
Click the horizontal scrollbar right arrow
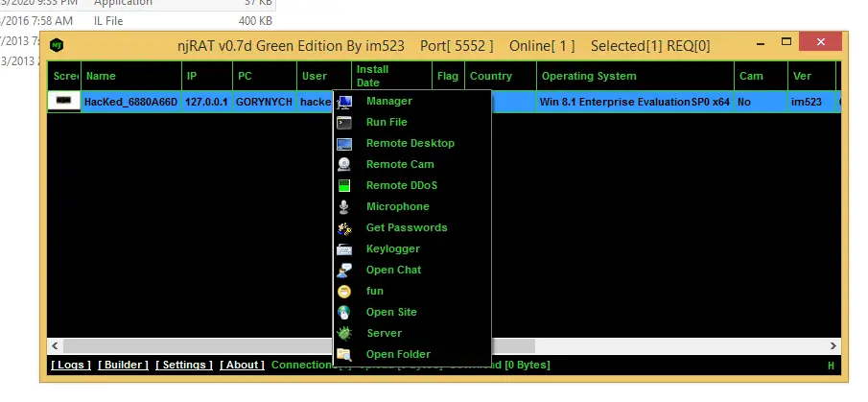(x=833, y=345)
